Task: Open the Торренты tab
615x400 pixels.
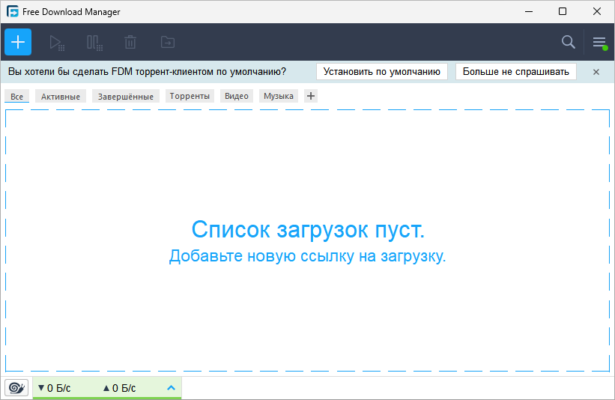Action: (x=189, y=96)
